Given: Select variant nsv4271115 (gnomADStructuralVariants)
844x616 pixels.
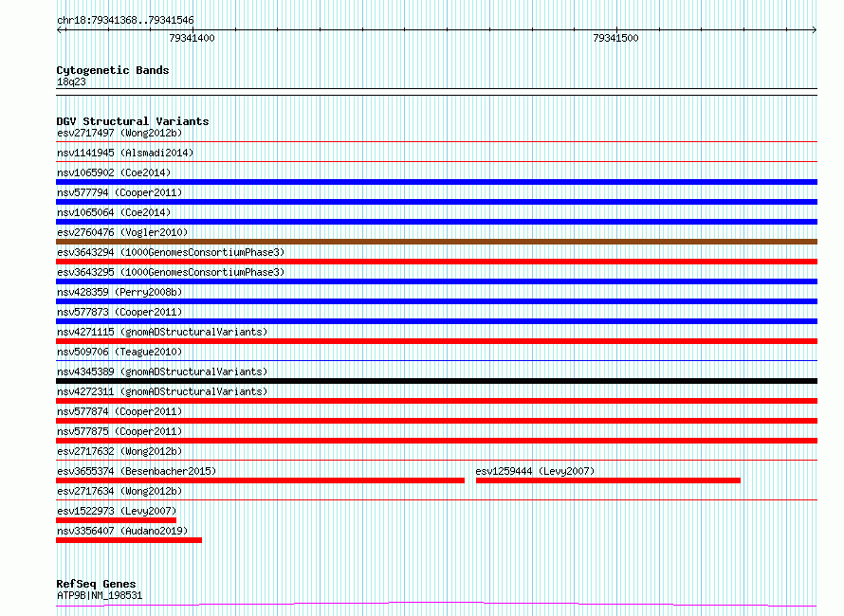Looking at the screenshot, I should [x=162, y=332].
